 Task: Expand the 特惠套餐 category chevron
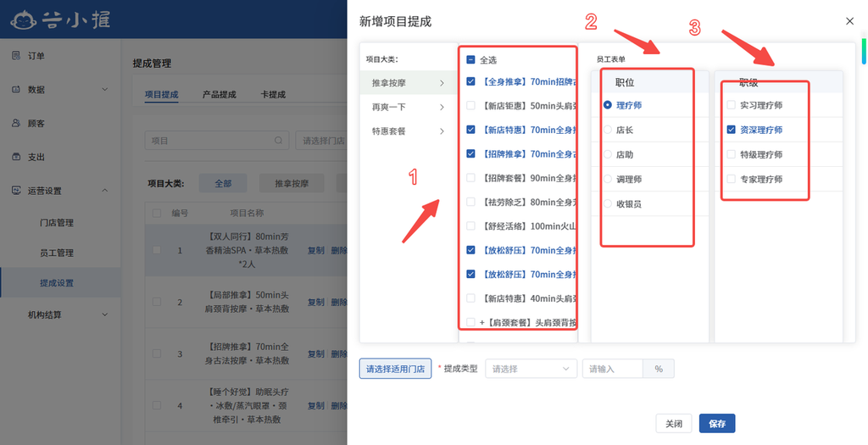point(442,131)
